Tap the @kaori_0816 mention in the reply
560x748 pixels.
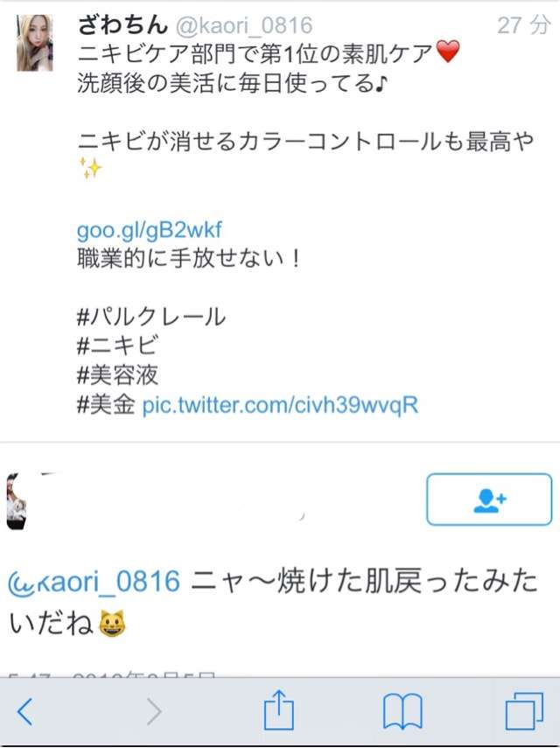tap(94, 582)
